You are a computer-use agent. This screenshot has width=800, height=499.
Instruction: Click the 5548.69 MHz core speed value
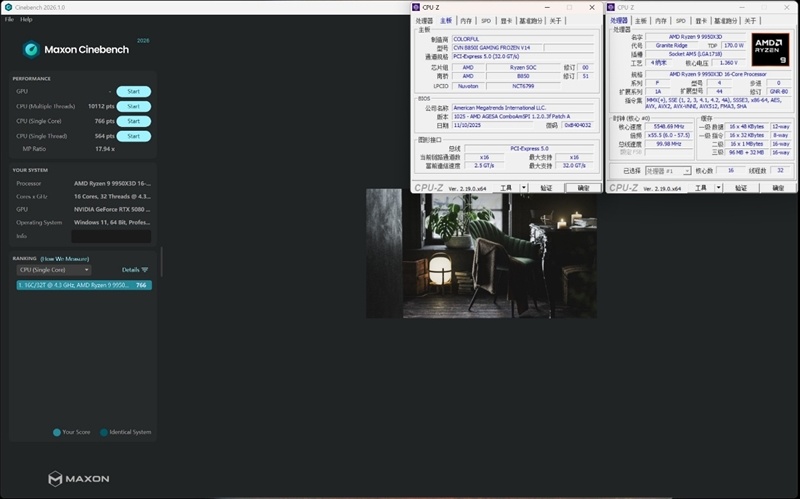pos(669,126)
